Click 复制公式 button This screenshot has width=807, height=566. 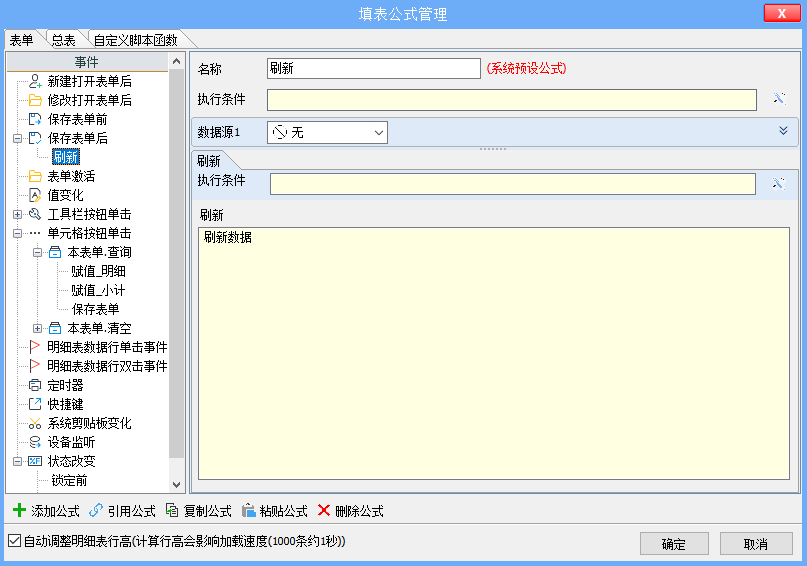[x=199, y=511]
